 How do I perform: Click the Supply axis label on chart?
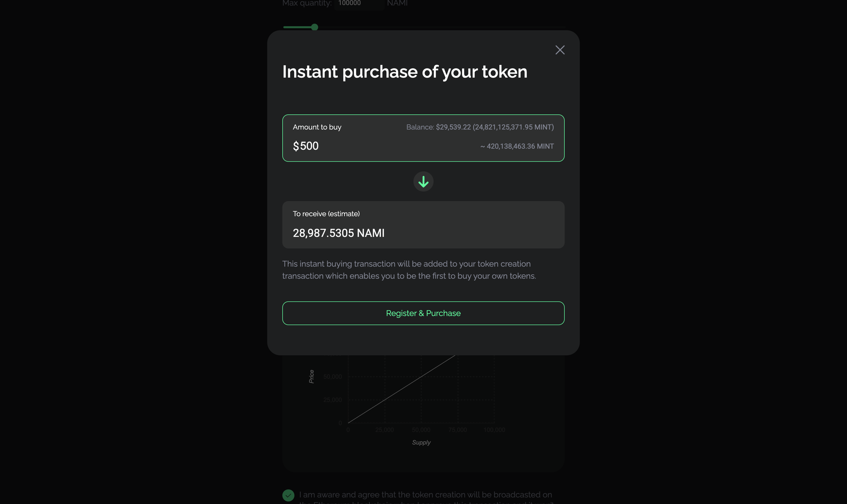point(421,442)
